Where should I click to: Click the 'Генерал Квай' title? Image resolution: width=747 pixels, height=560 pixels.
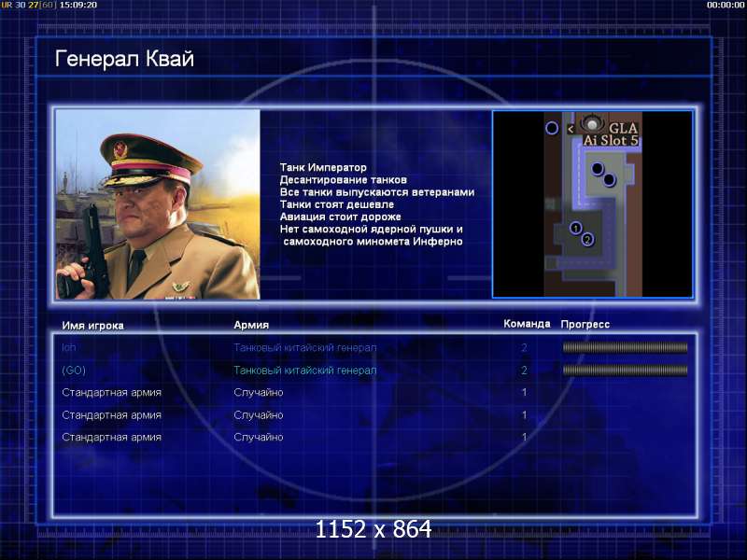(x=124, y=59)
